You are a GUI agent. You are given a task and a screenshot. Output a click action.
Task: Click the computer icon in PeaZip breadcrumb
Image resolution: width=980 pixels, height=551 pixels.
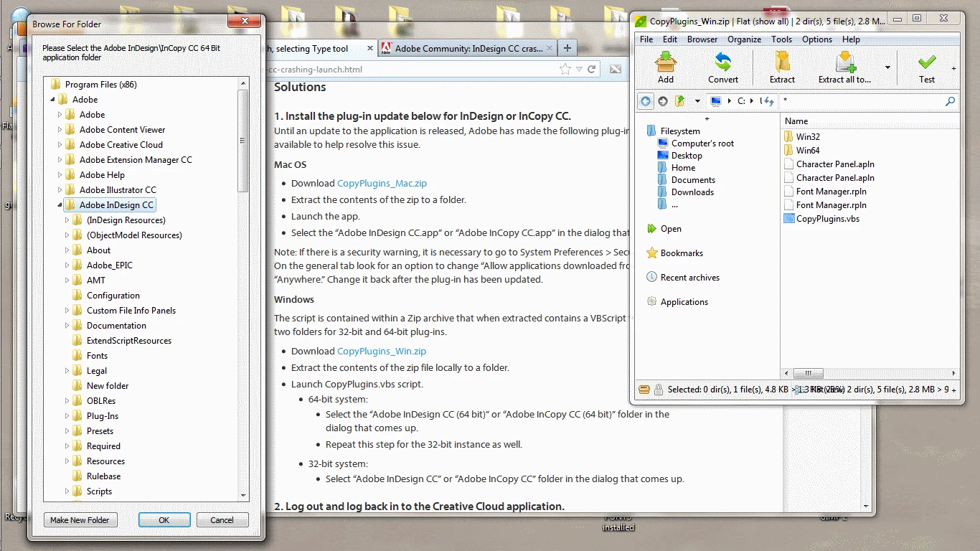(716, 102)
